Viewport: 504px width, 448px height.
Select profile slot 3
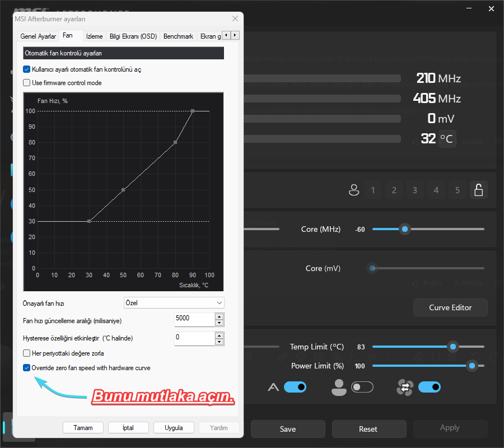[x=415, y=190]
